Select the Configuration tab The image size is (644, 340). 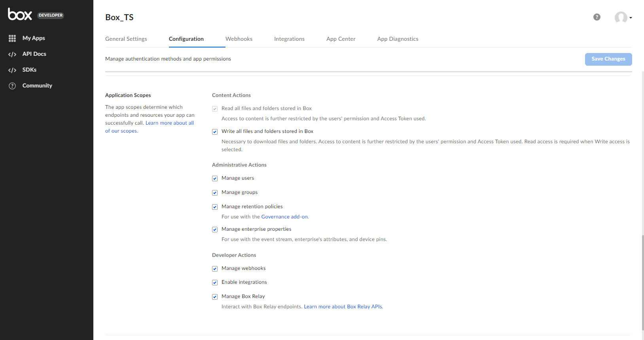(x=186, y=39)
